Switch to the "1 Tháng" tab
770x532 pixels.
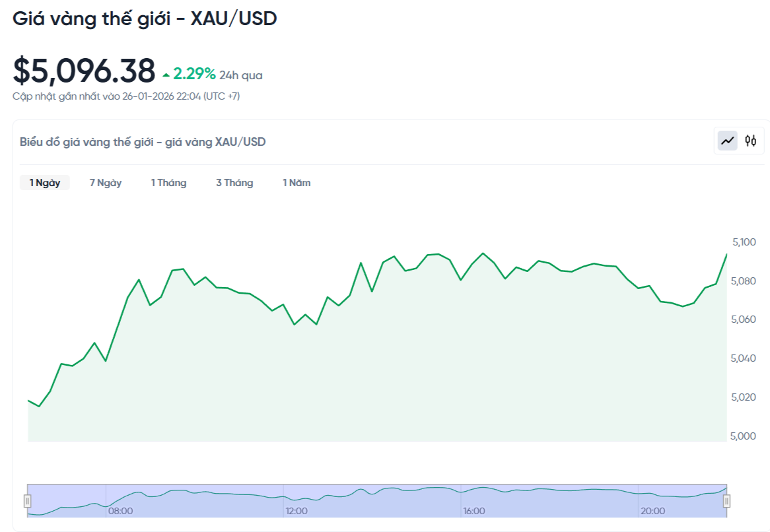coord(169,183)
